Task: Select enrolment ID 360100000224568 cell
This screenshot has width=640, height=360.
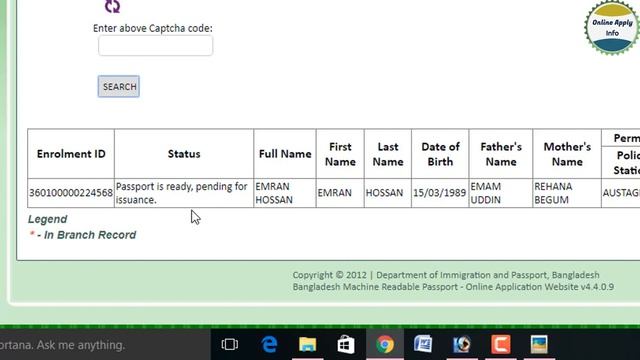Action: point(71,193)
